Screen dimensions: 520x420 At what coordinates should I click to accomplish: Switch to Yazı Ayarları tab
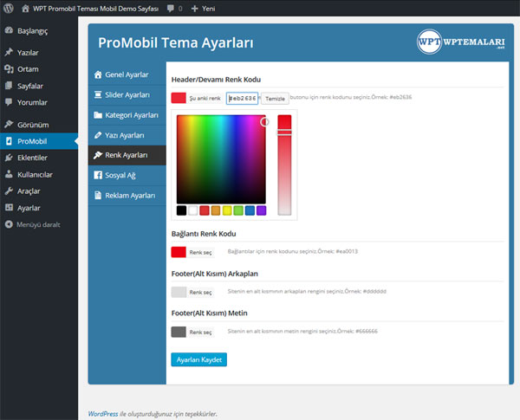click(x=127, y=135)
